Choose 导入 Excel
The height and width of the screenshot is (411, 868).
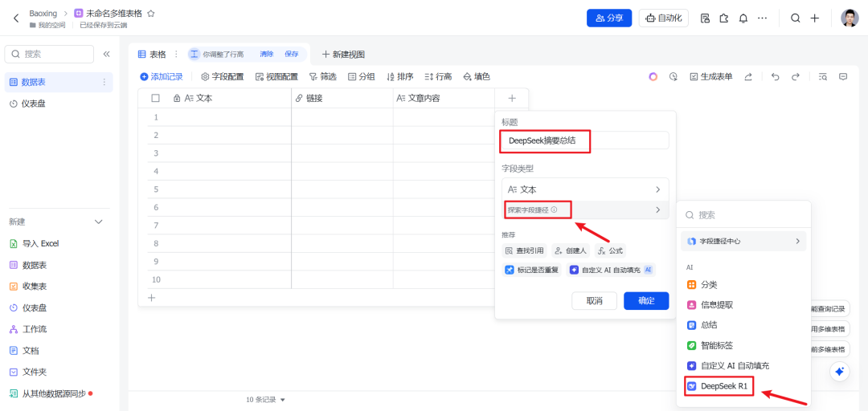(x=35, y=243)
